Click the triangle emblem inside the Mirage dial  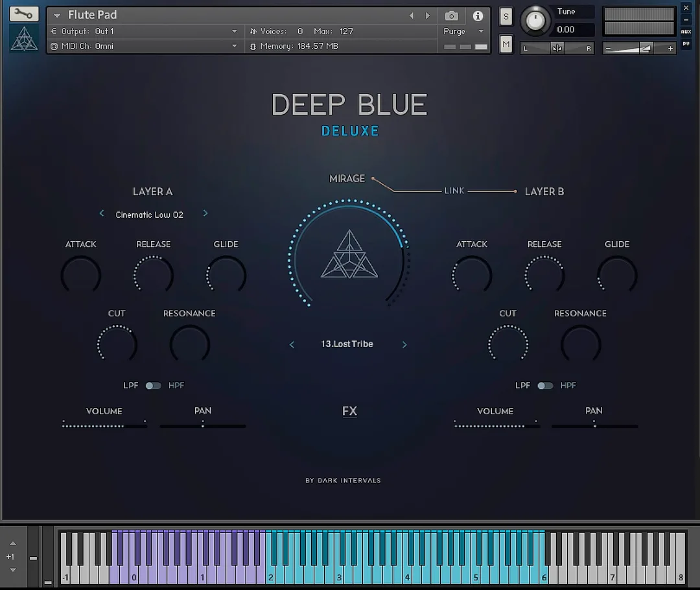tap(349, 254)
